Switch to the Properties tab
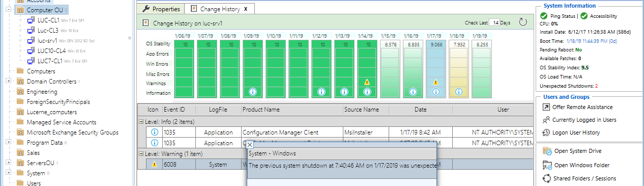 click(x=161, y=9)
